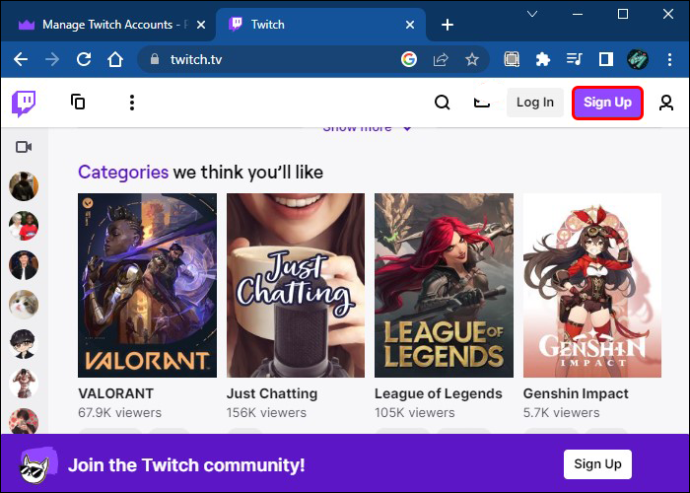
Task: Click the Log In button
Action: tap(535, 103)
